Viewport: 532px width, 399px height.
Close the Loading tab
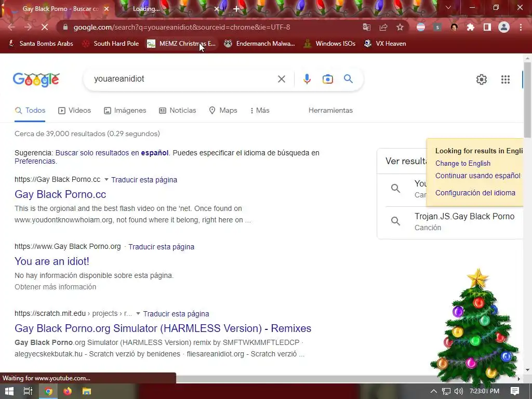click(x=217, y=9)
